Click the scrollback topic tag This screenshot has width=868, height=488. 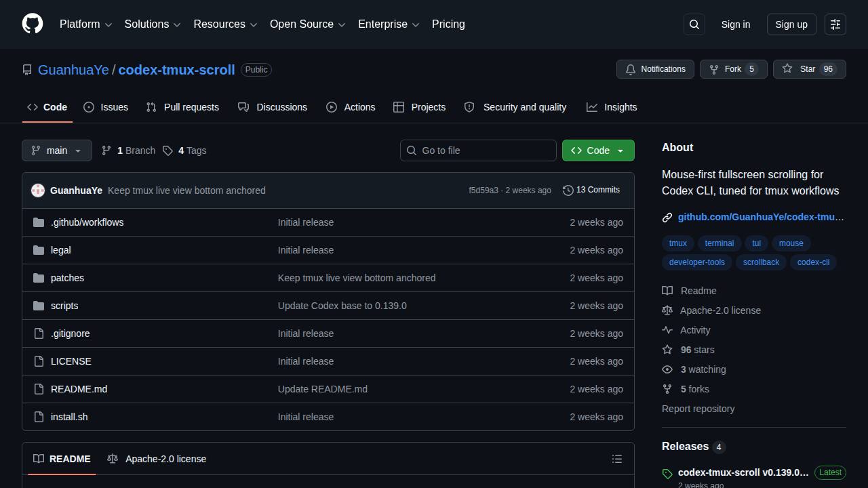click(761, 262)
